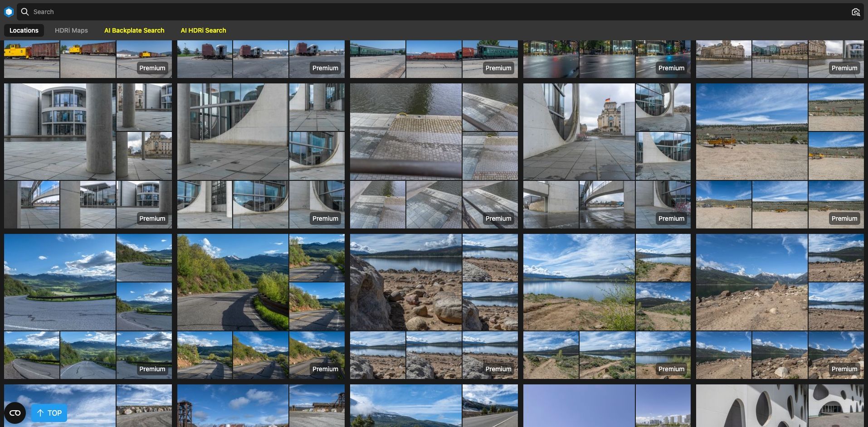Screen dimensions: 868x427
Task: Open the concrete government building panorama
Action: tap(59, 131)
